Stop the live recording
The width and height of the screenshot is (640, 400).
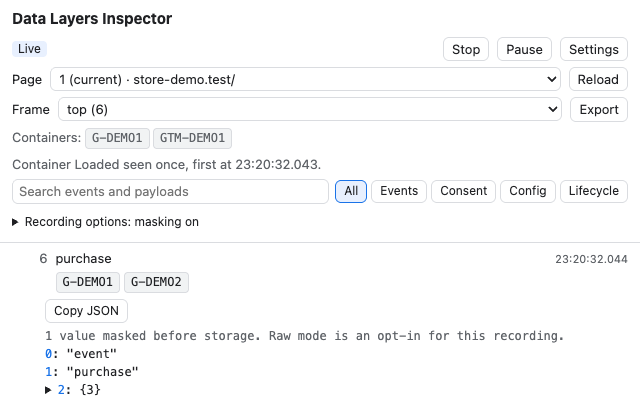pos(466,49)
